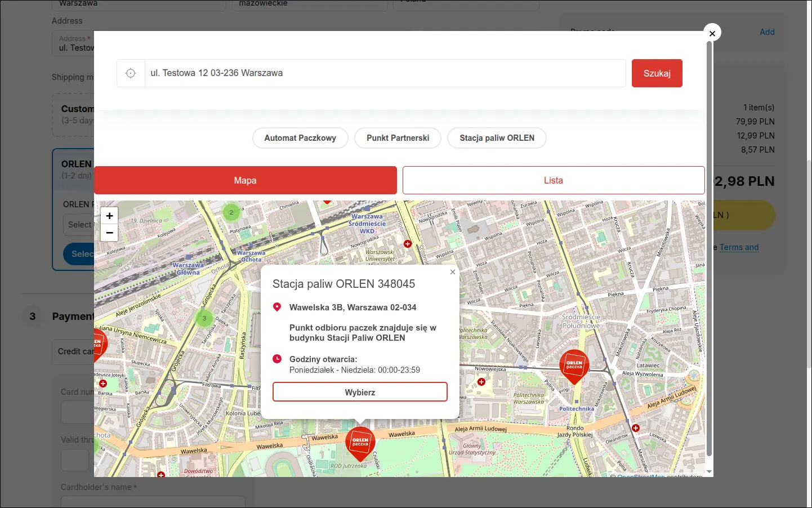Click the Politechnika metro label on map
812x508 pixels.
click(577, 409)
